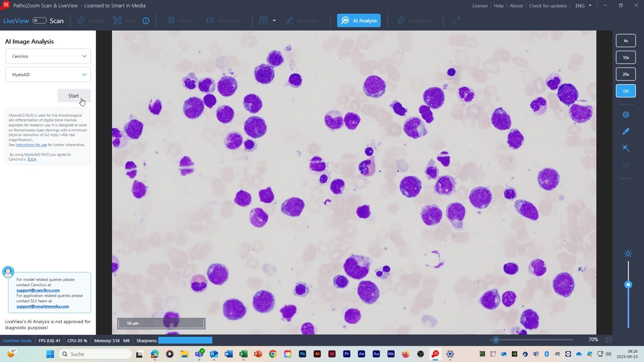Open the Instructions for use link

pos(31,145)
